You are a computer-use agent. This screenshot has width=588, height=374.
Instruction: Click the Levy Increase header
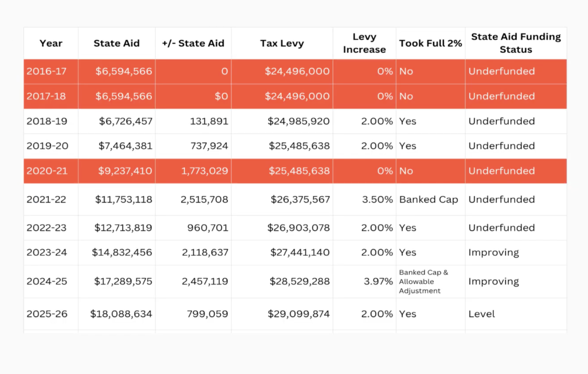(x=364, y=43)
